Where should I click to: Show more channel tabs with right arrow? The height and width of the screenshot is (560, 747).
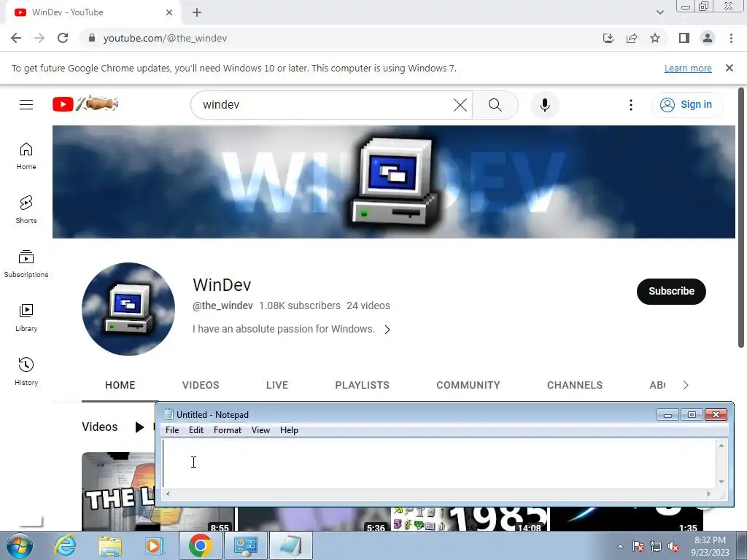click(686, 385)
